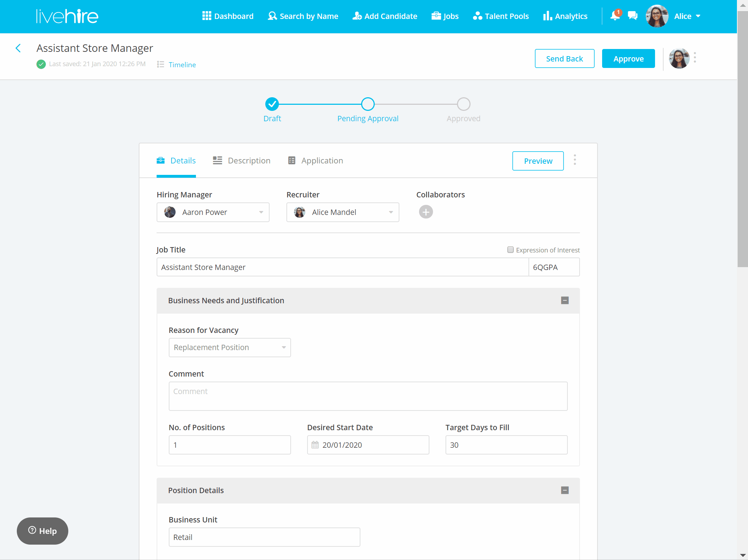Add a collaborator with plus icon
The image size is (748, 560).
426,212
